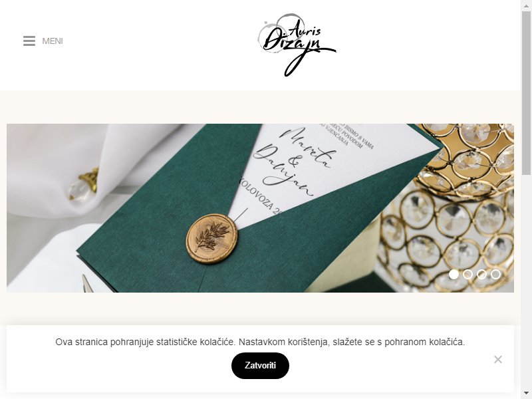The width and height of the screenshot is (532, 399).
Task: Go to homepage via Auris Dizajn logo
Action: [x=297, y=45]
